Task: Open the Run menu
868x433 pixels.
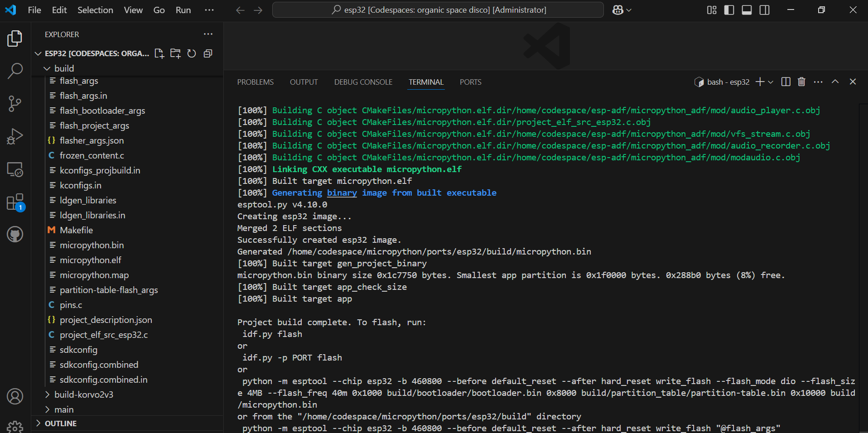Action: tap(183, 10)
